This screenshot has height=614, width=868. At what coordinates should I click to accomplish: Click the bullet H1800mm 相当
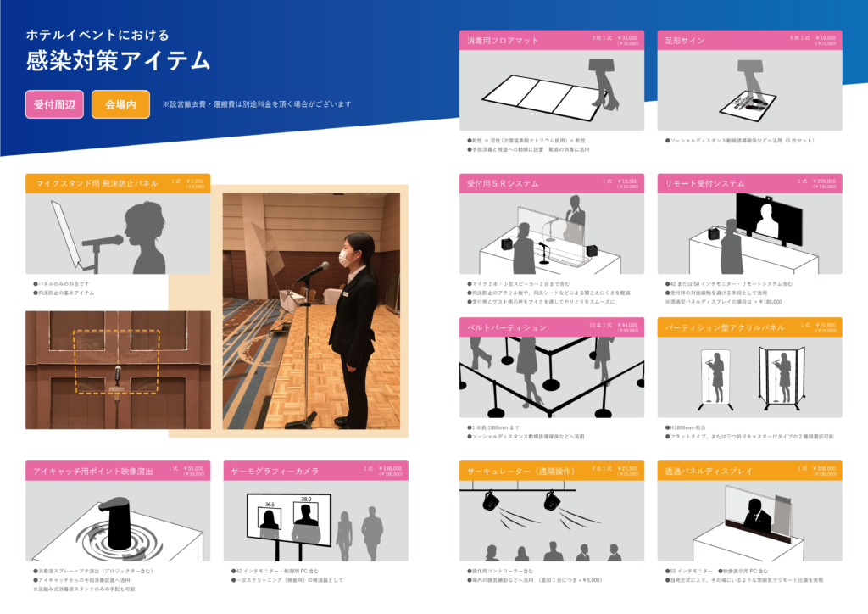coord(687,427)
